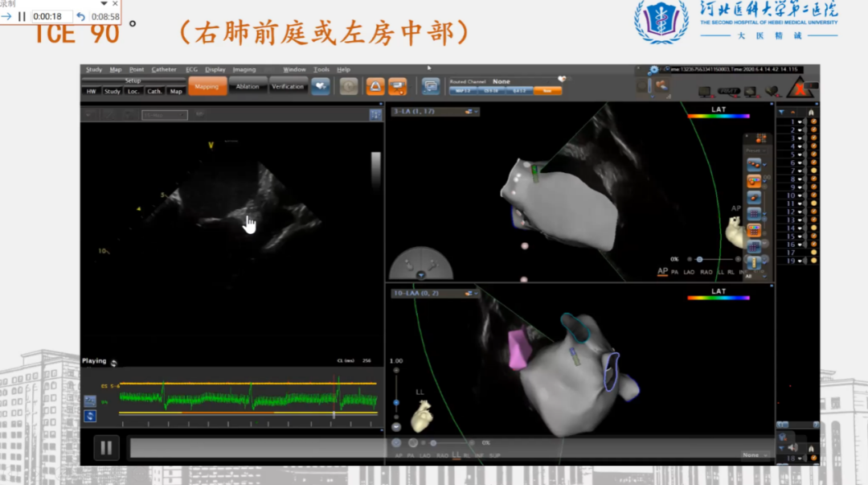Toggle visibility marker for point 7
The width and height of the screenshot is (868, 485).
coord(813,171)
